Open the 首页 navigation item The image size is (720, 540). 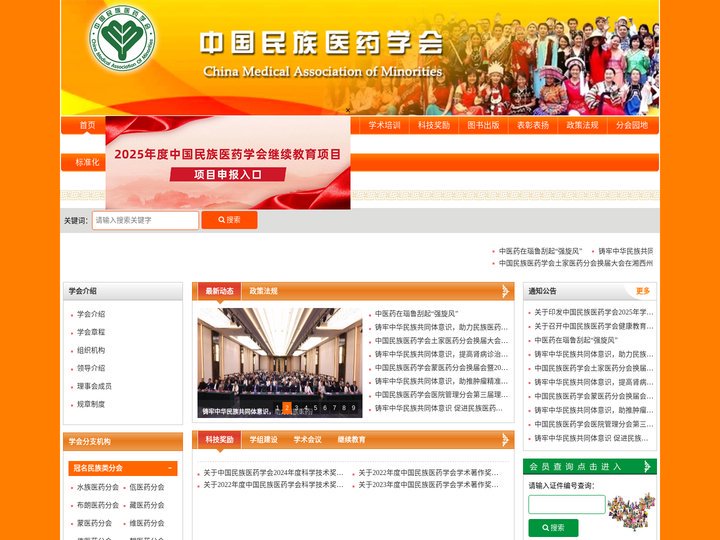click(x=87, y=125)
